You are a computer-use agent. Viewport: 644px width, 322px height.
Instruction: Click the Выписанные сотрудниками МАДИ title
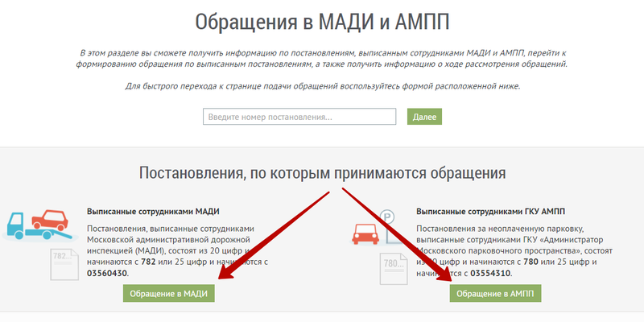click(x=153, y=212)
